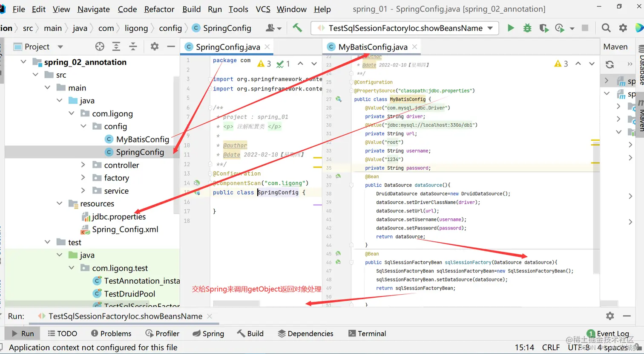Click Collapse All icon in Project panel
This screenshot has height=354, width=644.
(133, 46)
